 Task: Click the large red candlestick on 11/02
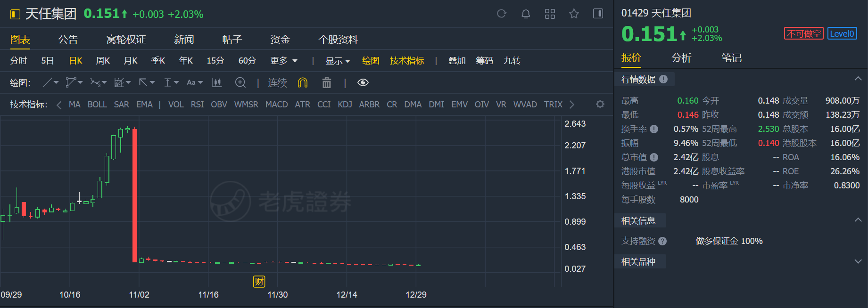[135, 195]
